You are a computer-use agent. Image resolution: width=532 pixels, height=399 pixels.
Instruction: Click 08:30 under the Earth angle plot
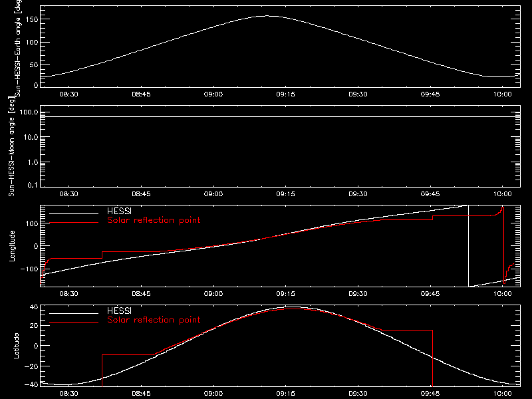click(68, 94)
